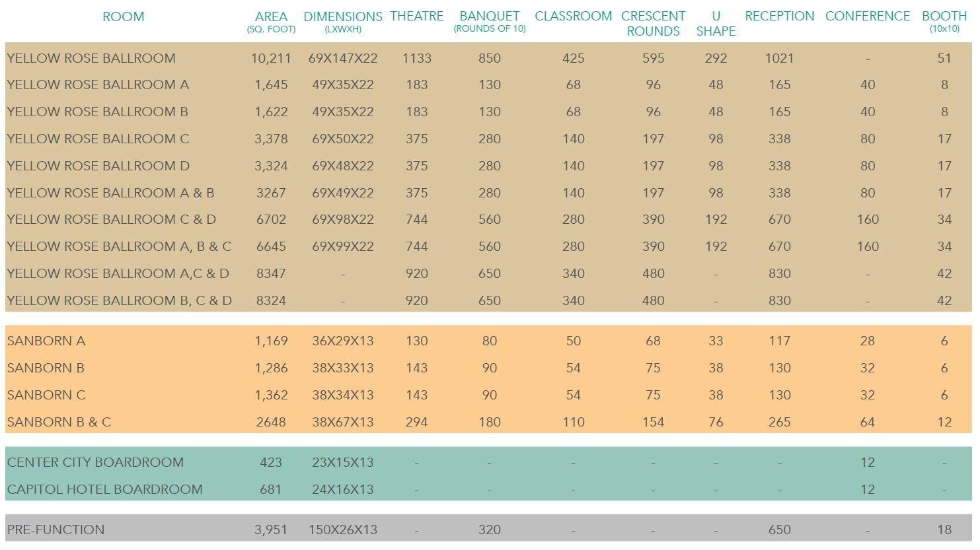The image size is (980, 550).
Task: Click the CLASSROOM column header
Action: [x=573, y=17]
